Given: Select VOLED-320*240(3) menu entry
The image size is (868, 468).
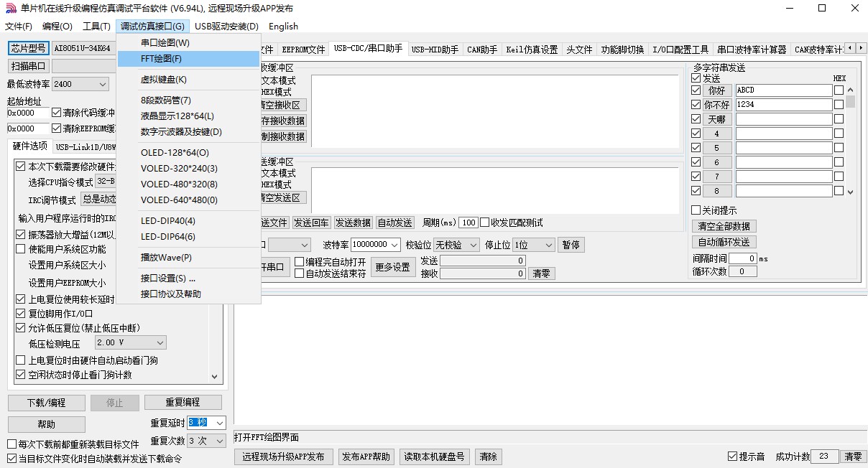Looking at the screenshot, I should click(188, 169).
